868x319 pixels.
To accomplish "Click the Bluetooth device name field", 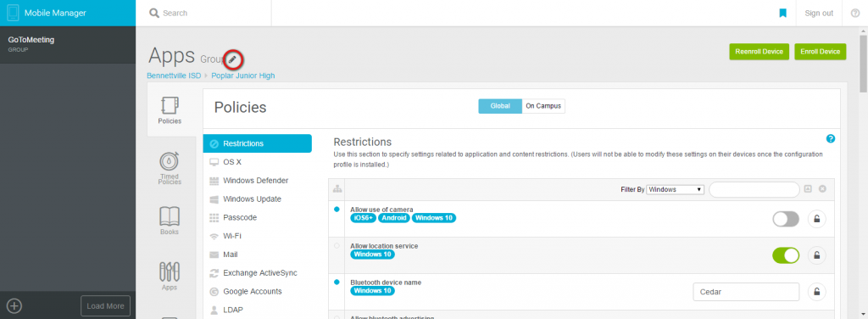I will tap(746, 291).
